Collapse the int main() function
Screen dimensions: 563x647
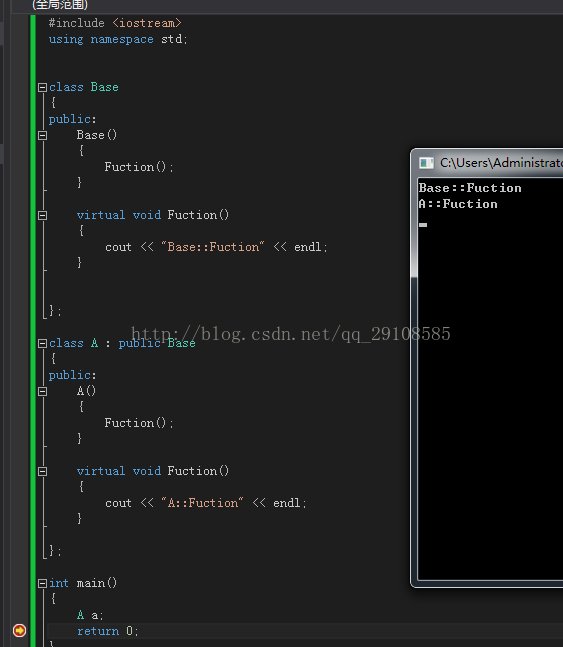pos(42,583)
